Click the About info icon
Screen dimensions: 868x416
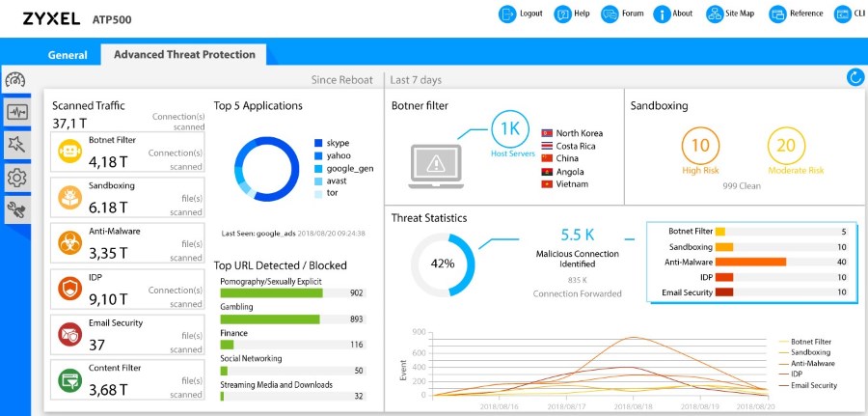[x=662, y=14]
